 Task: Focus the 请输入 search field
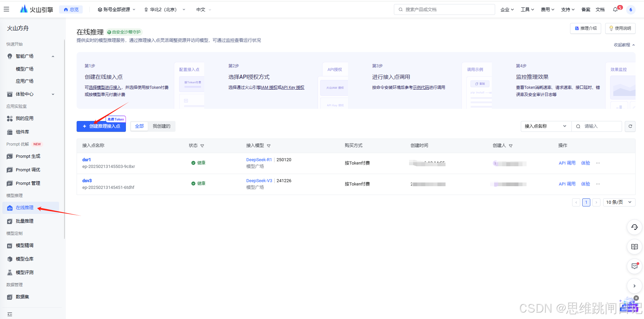(x=597, y=126)
